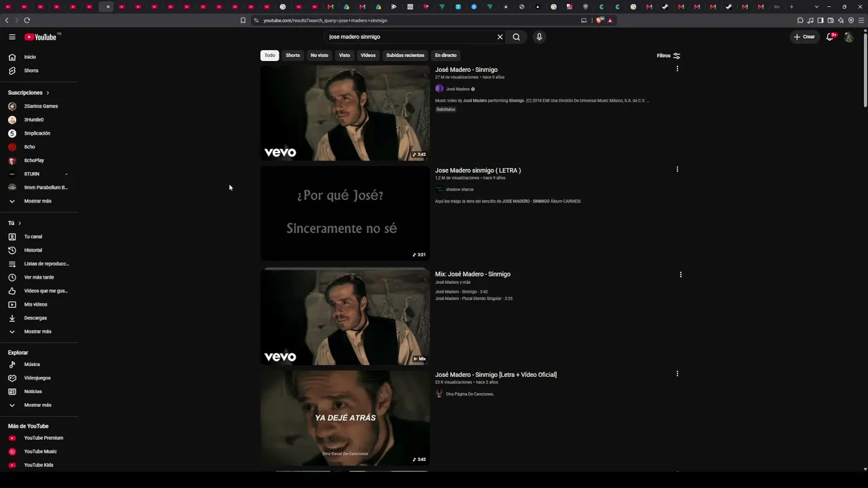The height and width of the screenshot is (488, 868).
Task: Open the browser main menu
Action: pos(861,20)
